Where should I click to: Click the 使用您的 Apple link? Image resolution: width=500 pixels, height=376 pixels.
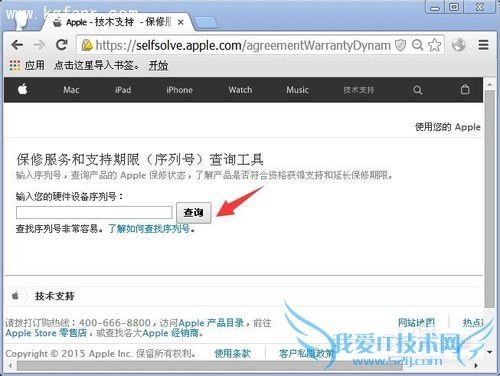point(448,127)
